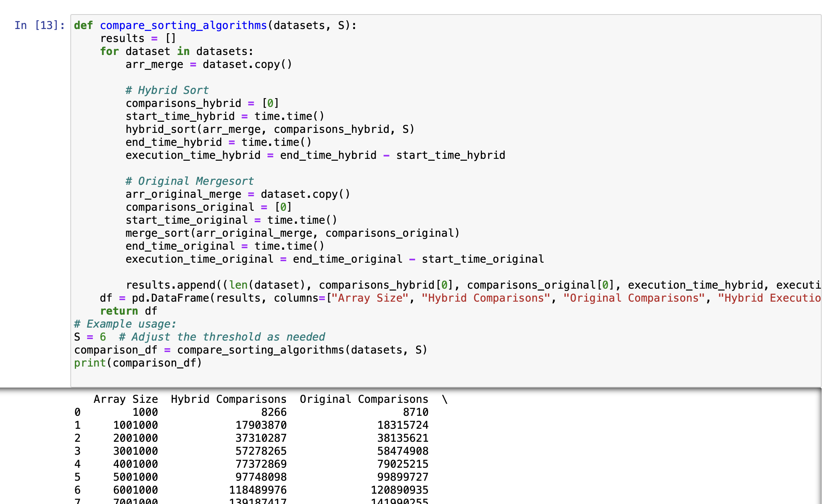Viewport: 824px width, 504px height.
Task: Select the # Hybrid Sort comment
Action: [167, 90]
